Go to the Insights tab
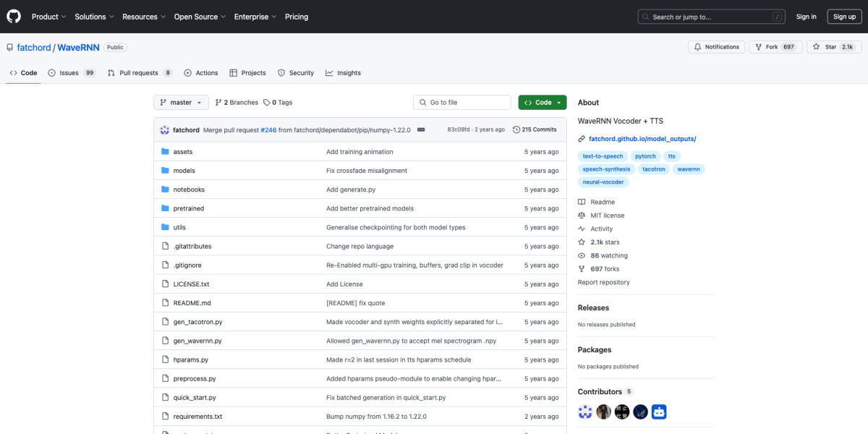This screenshot has width=868, height=434. pos(343,73)
